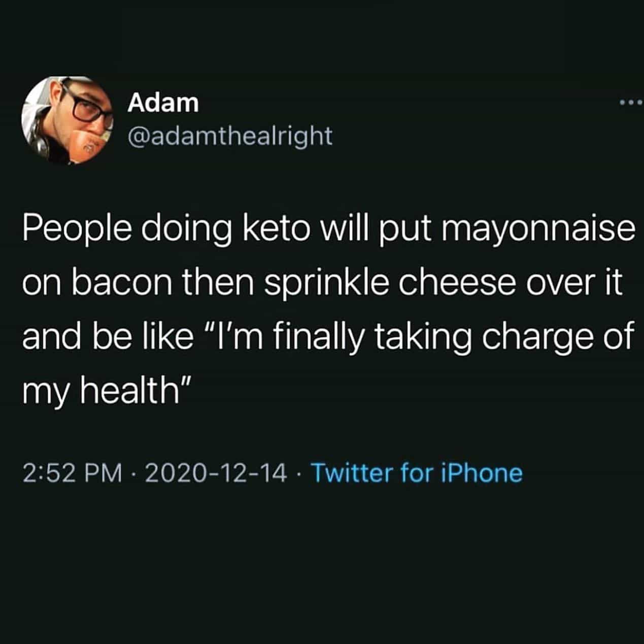644x644 pixels.
Task: Click the 2:52 PM timestamp
Action: pos(73,473)
